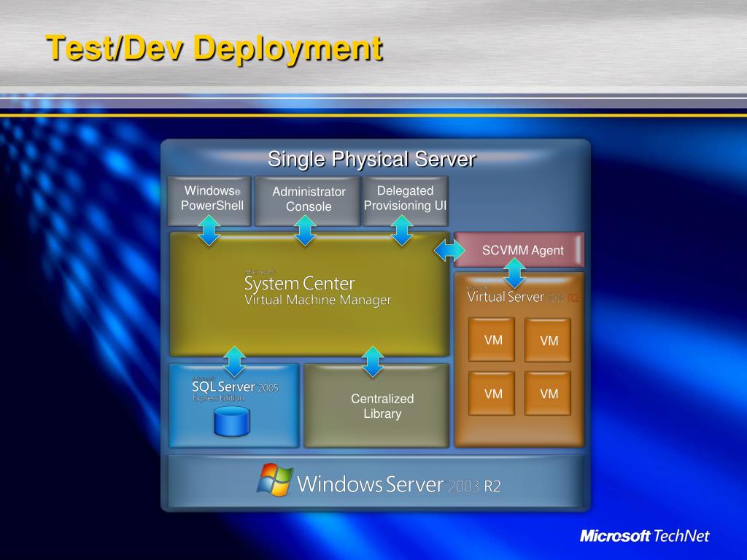Click the arrow between PowerShell and Virtual Machine Manager
The width and height of the screenshot is (747, 560).
click(x=209, y=230)
